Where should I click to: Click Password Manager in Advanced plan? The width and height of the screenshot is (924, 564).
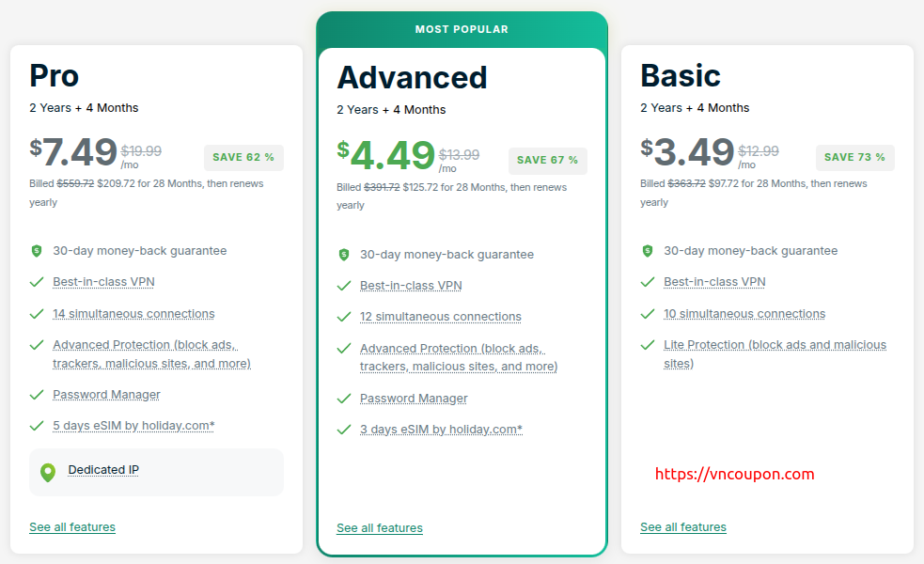pos(414,399)
